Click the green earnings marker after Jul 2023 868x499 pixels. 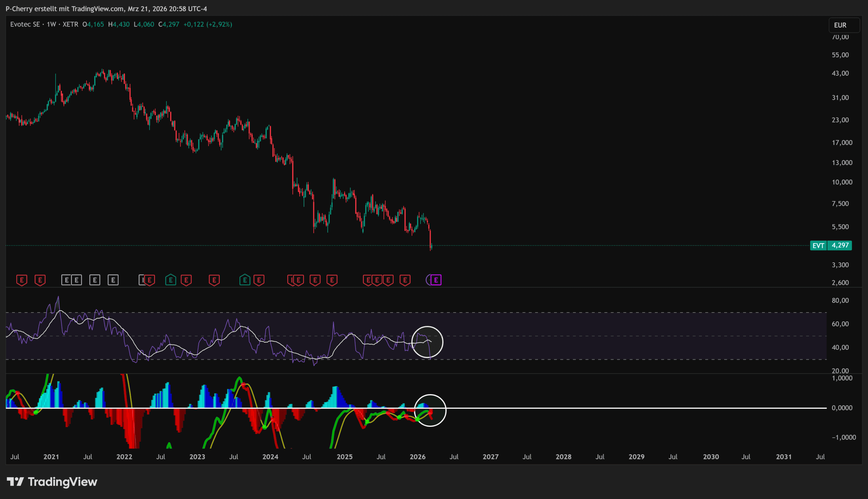[x=245, y=280]
